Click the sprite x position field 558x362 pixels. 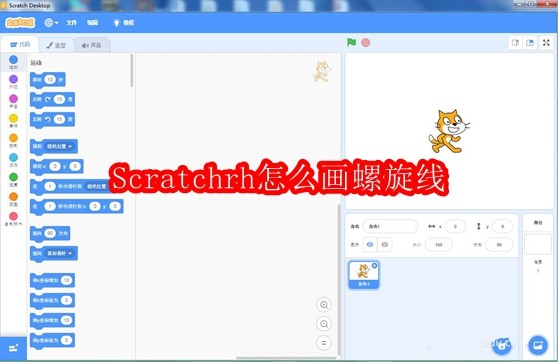455,226
